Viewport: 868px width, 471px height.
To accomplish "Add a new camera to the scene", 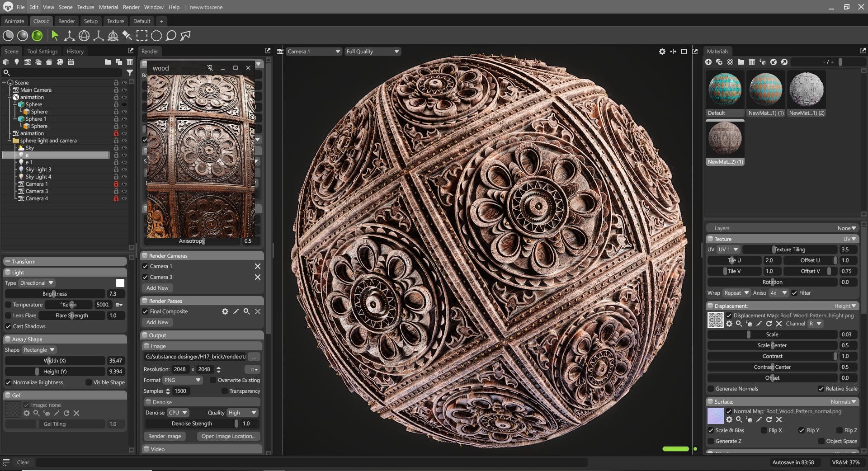I will coord(27,62).
